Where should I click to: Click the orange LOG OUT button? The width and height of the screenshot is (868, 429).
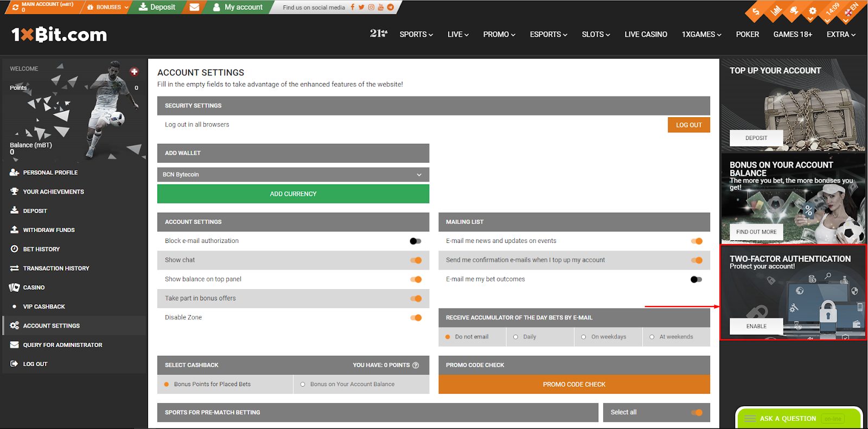[688, 125]
